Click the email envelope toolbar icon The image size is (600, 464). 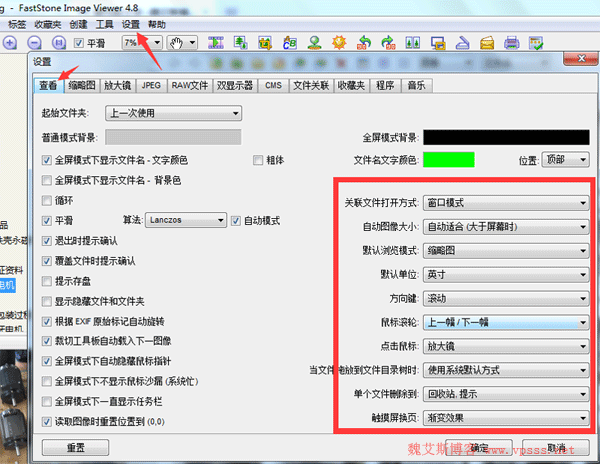pos(486,43)
